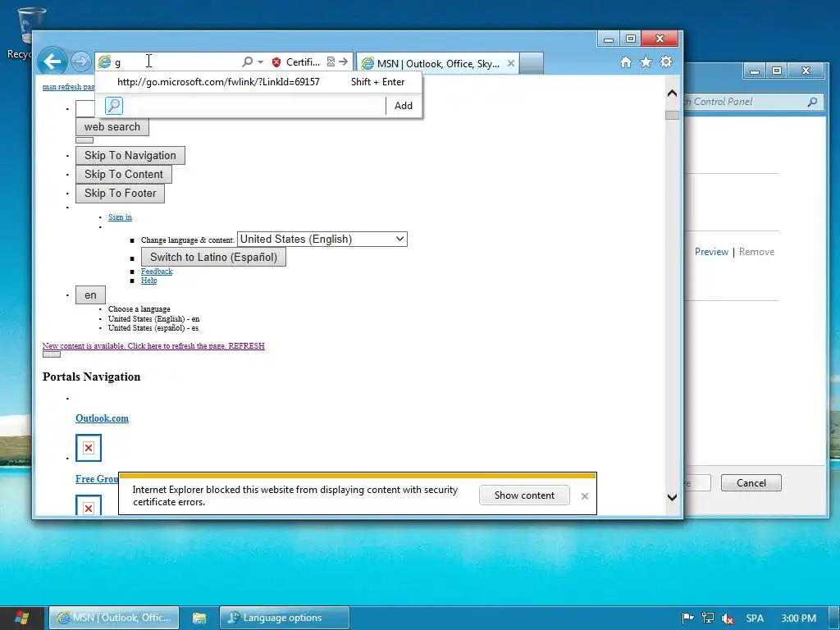840x630 pixels.
Task: Go back with the IE Back arrow
Action: pyautogui.click(x=52, y=62)
